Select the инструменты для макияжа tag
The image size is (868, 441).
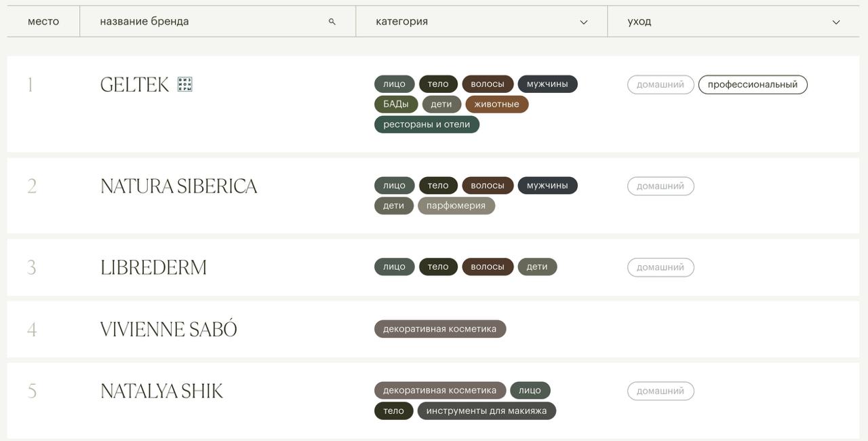[486, 411]
